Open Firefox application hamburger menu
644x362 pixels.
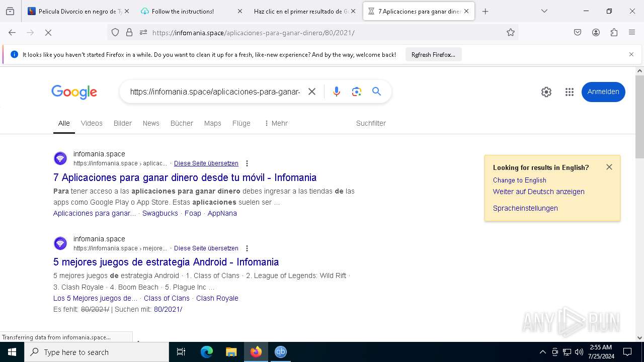click(x=632, y=32)
